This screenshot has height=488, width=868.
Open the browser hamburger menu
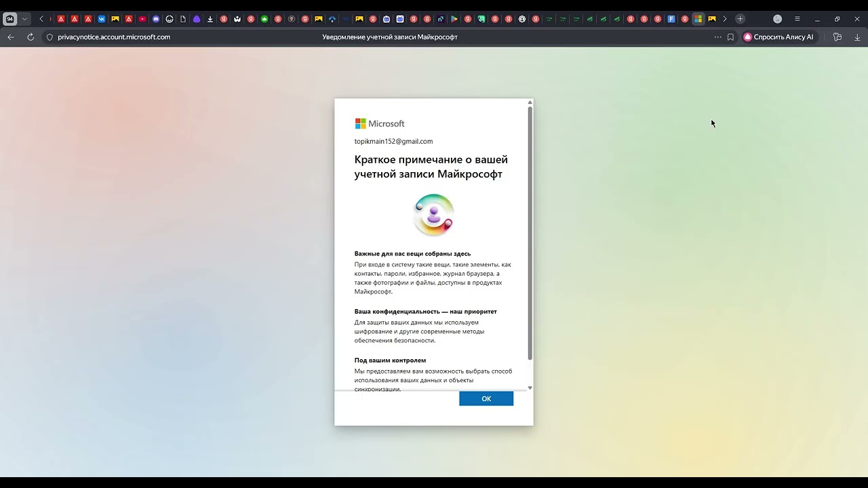[x=797, y=19]
